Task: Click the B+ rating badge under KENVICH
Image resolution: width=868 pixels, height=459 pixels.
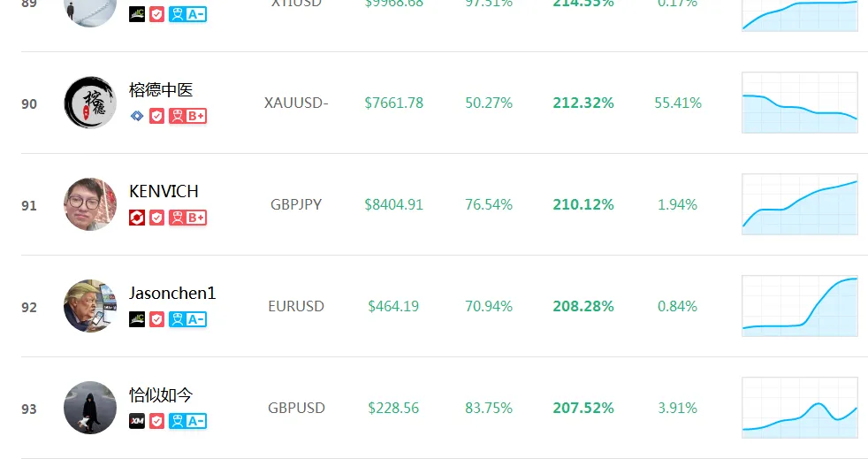Action: point(187,218)
